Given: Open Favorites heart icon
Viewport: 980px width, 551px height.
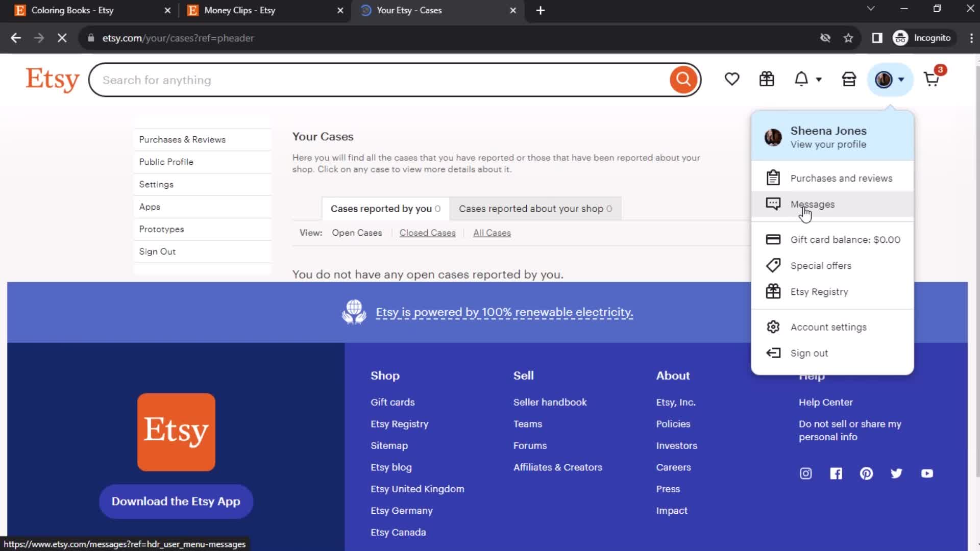Looking at the screenshot, I should point(732,79).
